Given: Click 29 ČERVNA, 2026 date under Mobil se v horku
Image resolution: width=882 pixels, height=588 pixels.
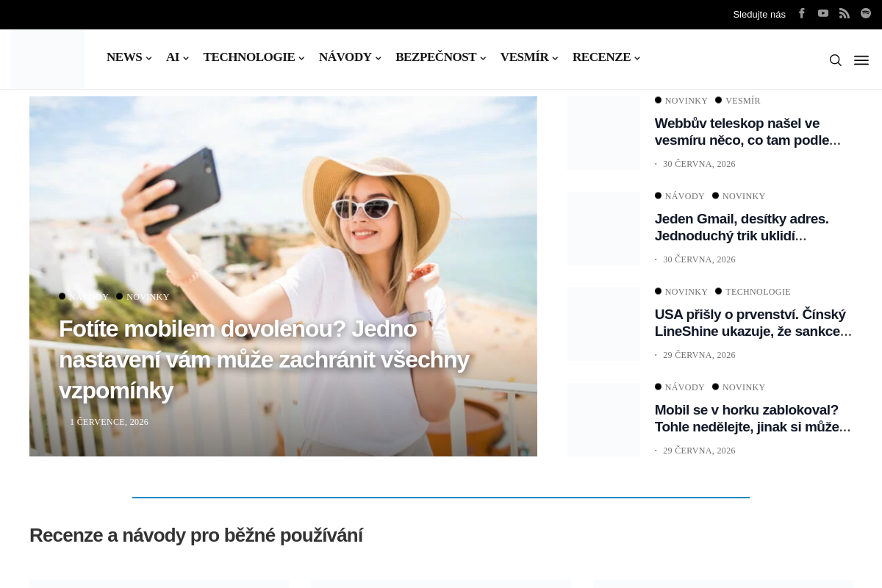Looking at the screenshot, I should coord(699,451).
